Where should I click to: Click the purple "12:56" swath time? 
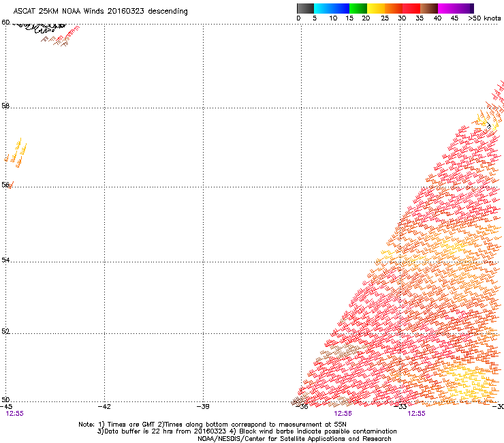tap(343, 414)
